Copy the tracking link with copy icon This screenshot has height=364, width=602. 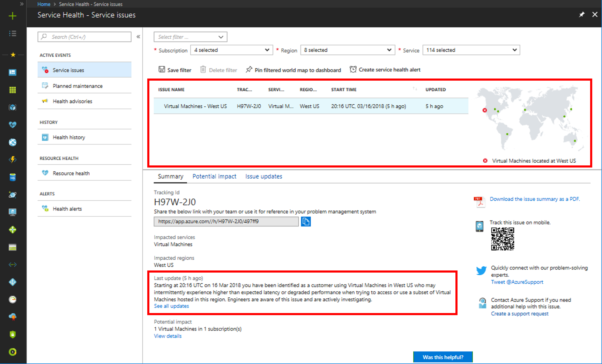tap(306, 222)
